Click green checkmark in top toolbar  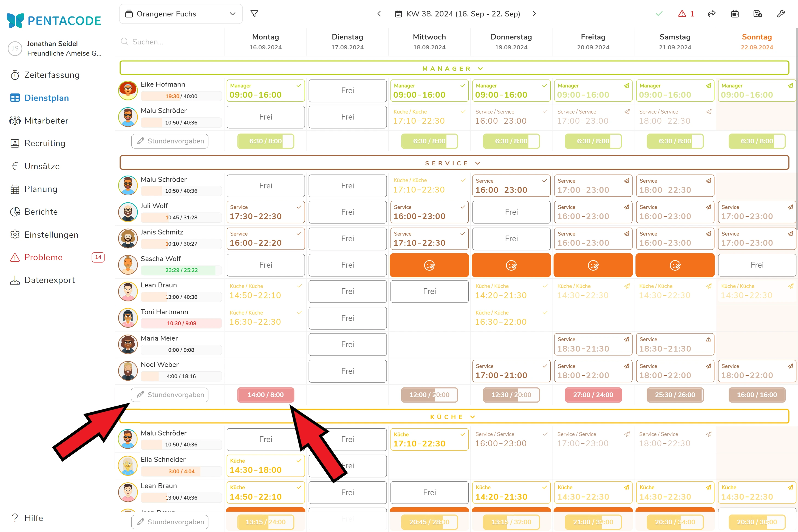tap(659, 13)
